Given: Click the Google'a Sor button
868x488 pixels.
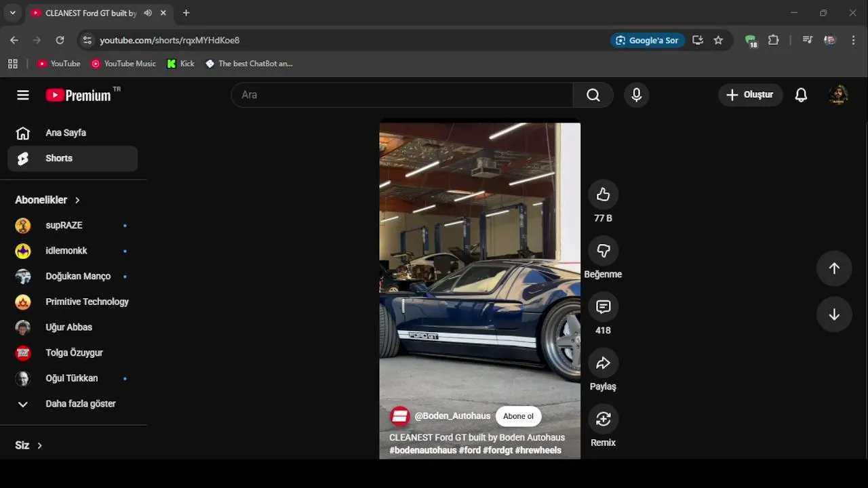Looking at the screenshot, I should (x=648, y=40).
